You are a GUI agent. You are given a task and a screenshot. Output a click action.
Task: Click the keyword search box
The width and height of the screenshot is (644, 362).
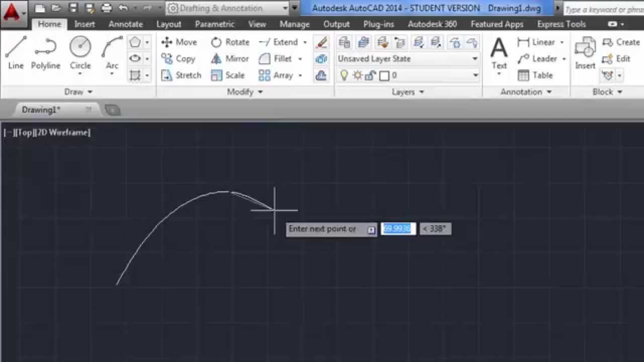tap(603, 9)
